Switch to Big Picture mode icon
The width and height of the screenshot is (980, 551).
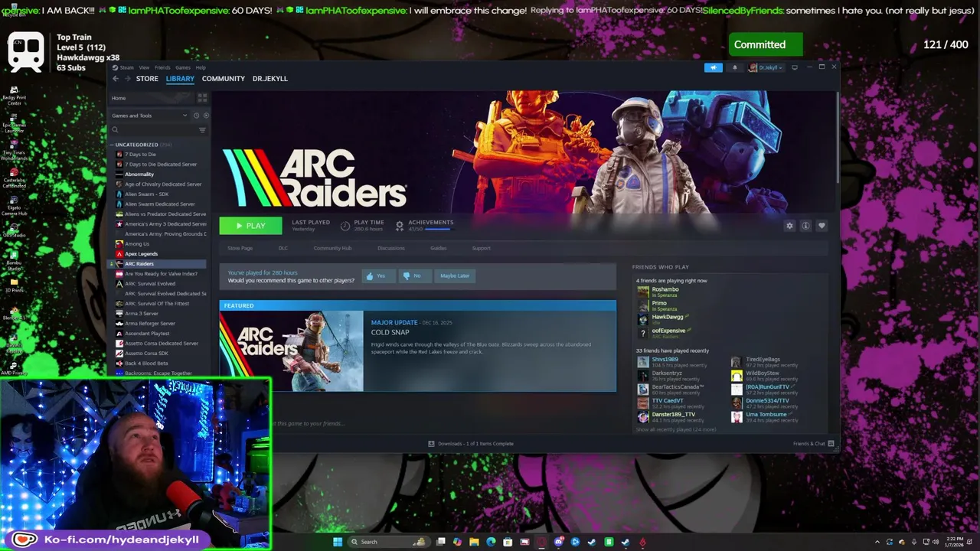[x=795, y=67]
